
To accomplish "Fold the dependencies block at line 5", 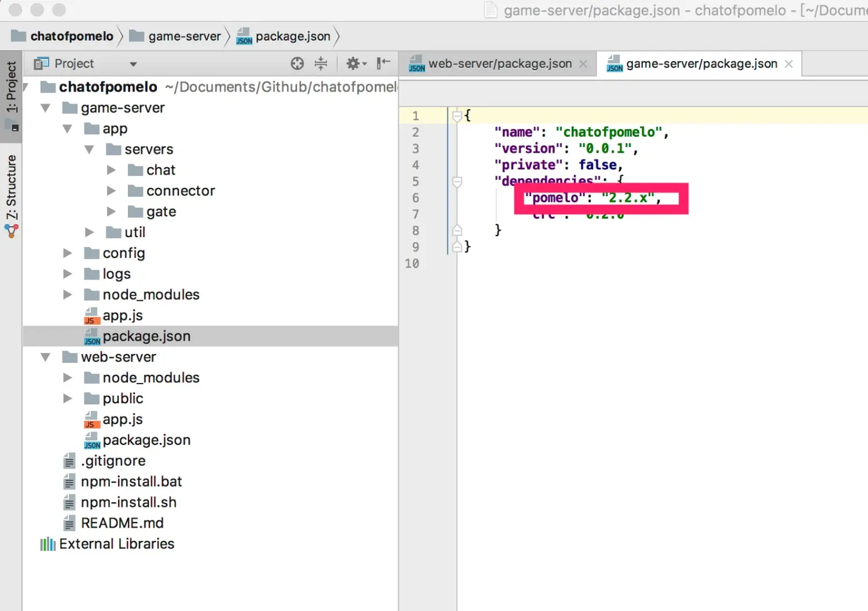I will pyautogui.click(x=457, y=182).
